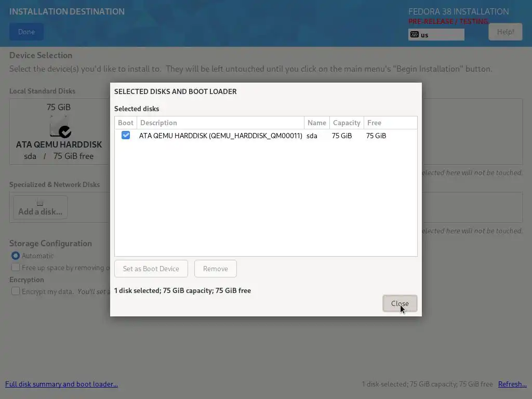532x399 pixels.
Task: Click the sda name cell in table
Action: (x=312, y=136)
